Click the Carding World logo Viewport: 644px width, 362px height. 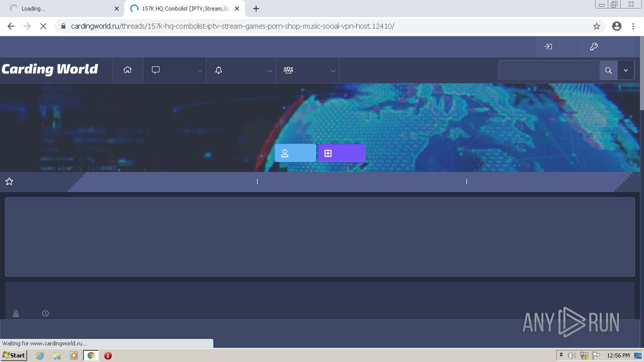49,69
